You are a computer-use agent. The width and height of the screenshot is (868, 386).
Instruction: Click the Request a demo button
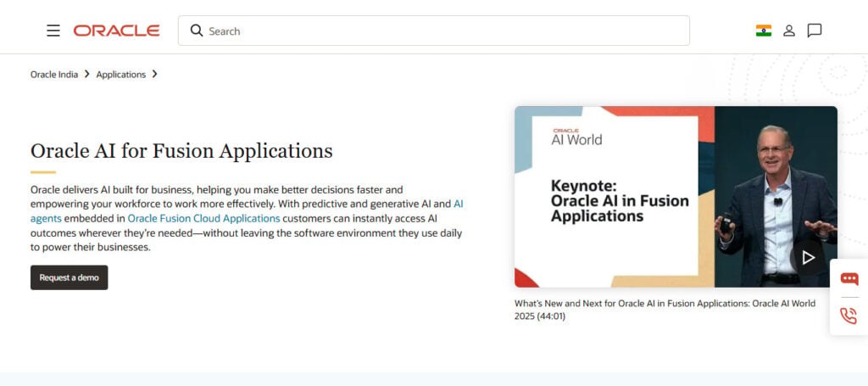pos(70,277)
